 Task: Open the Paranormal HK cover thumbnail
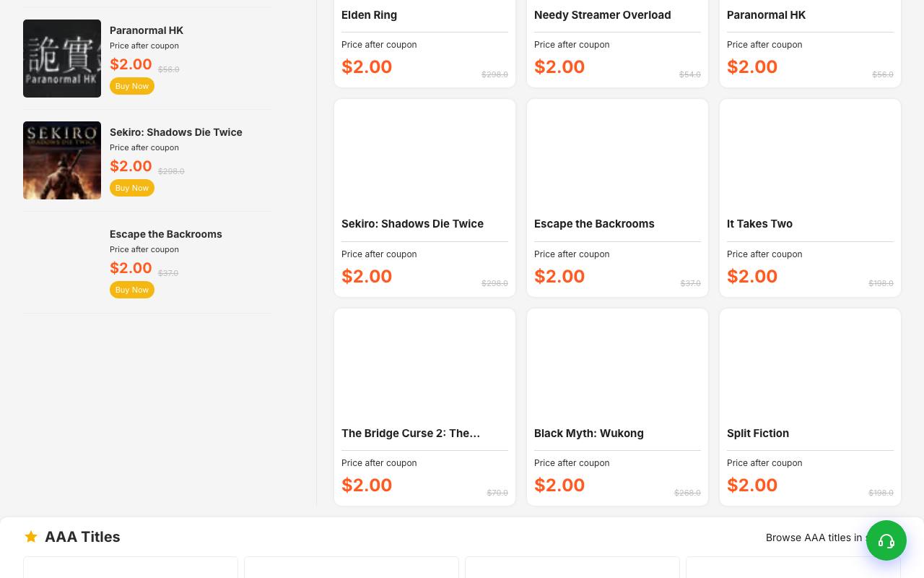pyautogui.click(x=62, y=59)
